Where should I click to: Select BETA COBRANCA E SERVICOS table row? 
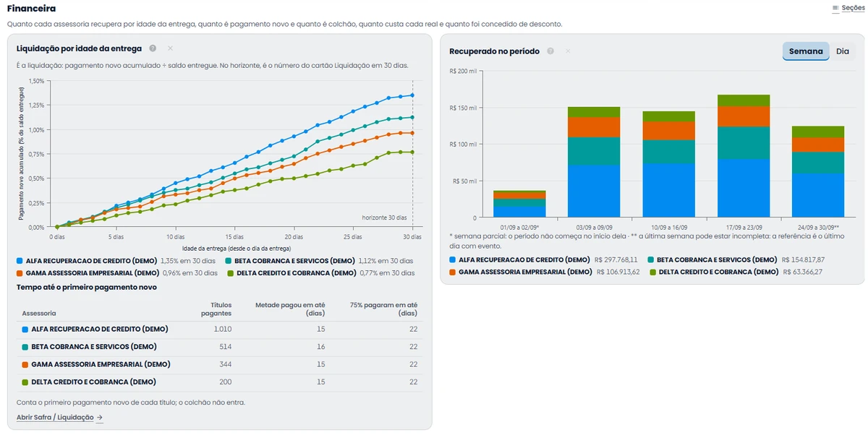coord(219,347)
